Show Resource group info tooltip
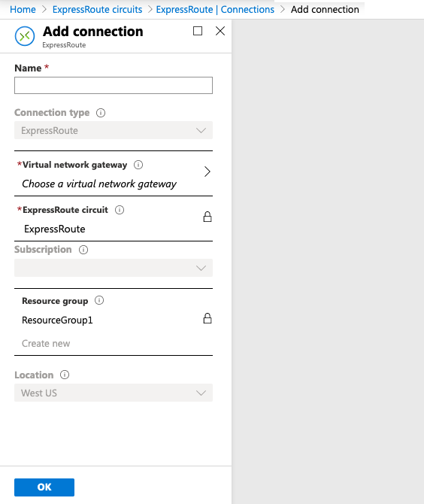424x504 pixels. [x=99, y=301]
